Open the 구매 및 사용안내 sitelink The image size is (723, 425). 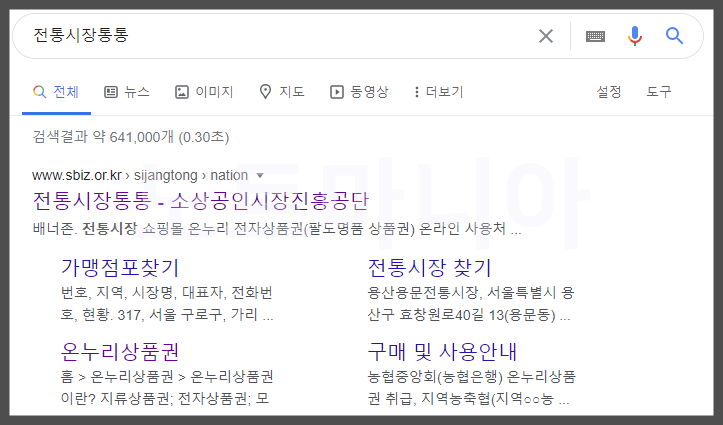tap(442, 352)
